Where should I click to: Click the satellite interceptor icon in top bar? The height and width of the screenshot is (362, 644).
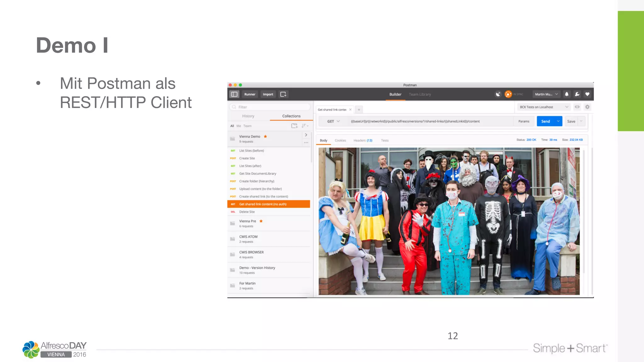[498, 94]
